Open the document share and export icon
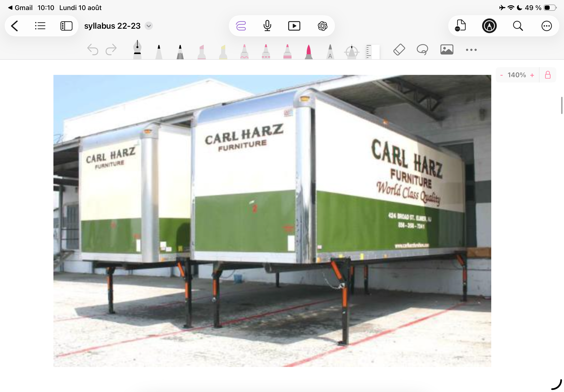This screenshot has width=564, height=392. click(460, 26)
